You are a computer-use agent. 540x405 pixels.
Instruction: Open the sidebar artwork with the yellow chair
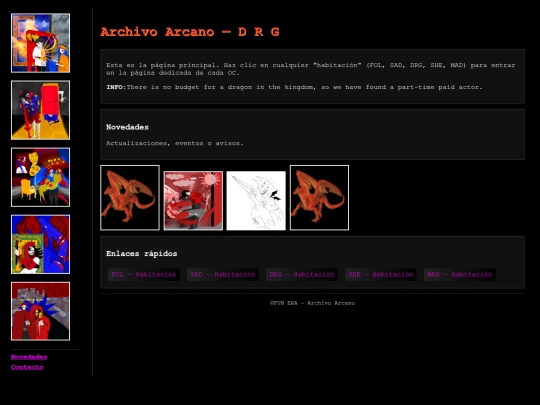[x=40, y=177]
